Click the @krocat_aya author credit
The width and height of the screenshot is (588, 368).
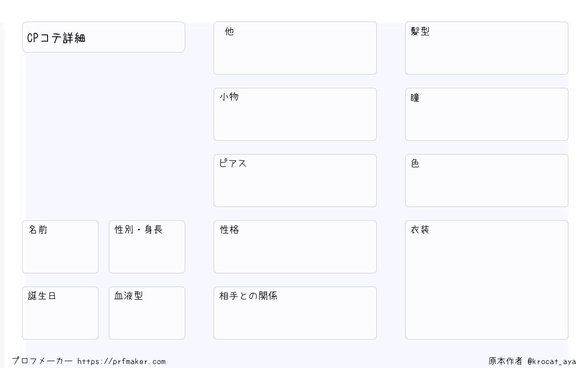pos(552,362)
